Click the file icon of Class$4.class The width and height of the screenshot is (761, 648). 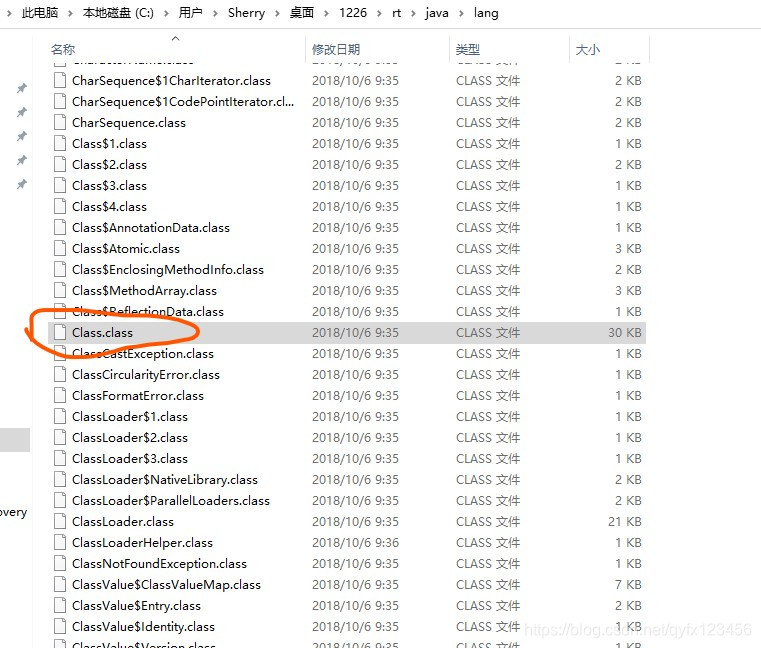click(60, 206)
